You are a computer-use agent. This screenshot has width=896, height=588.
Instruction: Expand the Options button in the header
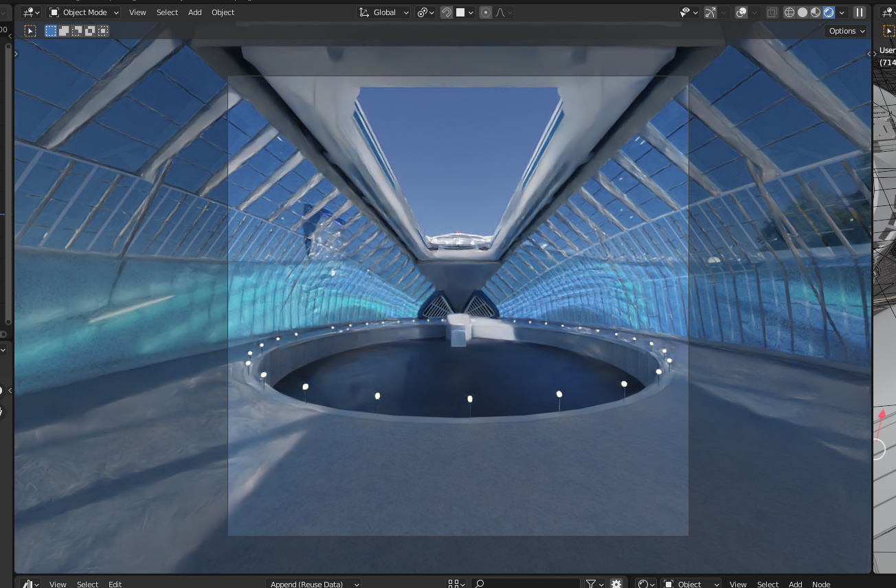(845, 30)
